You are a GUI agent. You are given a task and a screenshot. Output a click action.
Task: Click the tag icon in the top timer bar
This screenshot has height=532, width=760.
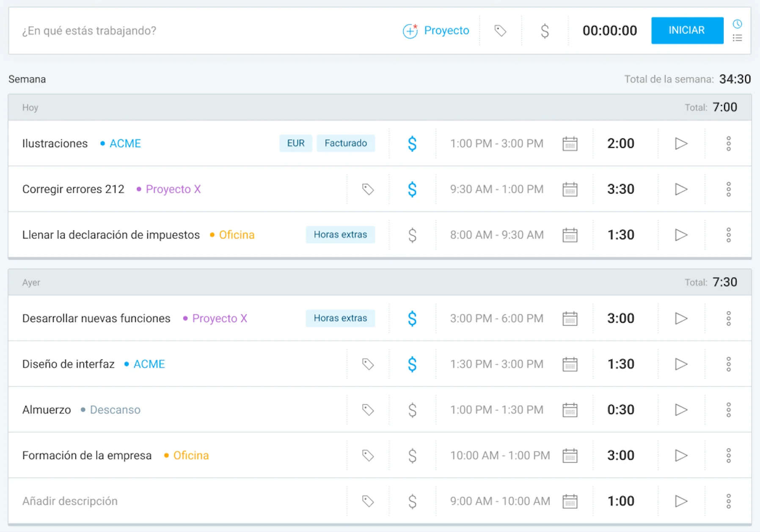[500, 30]
